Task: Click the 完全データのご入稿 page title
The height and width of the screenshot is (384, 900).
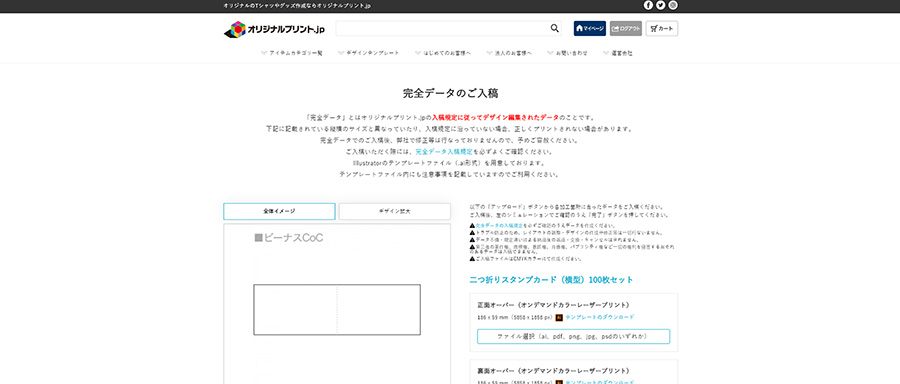Action: (450, 93)
